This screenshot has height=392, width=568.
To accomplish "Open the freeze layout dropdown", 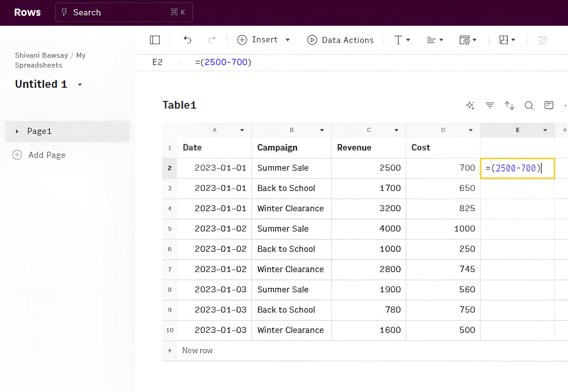I will click(x=507, y=40).
